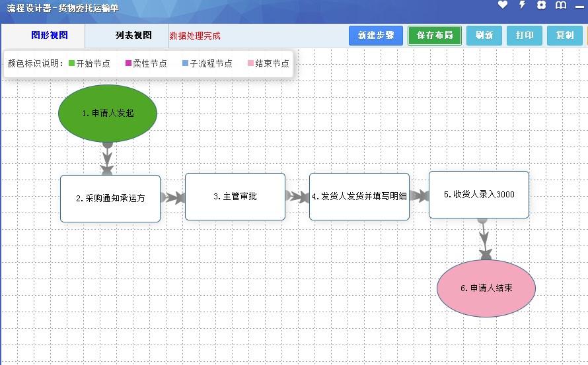This screenshot has height=365, width=588.
Task: Minimize the designer window
Action: (x=579, y=7)
